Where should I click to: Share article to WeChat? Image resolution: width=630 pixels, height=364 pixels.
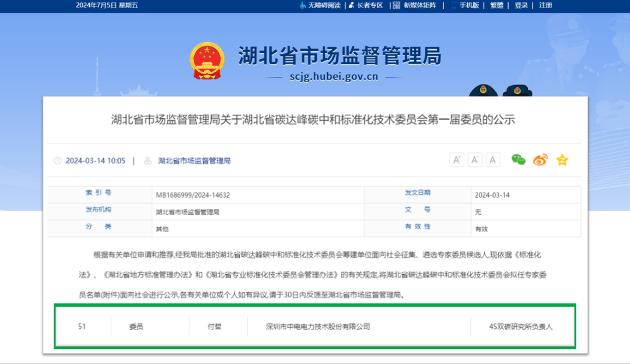(519, 160)
